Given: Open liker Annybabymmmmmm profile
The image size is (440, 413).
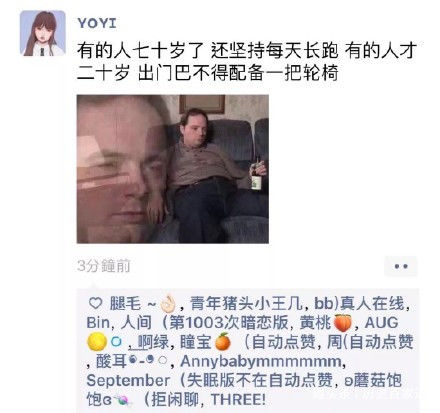Looking at the screenshot, I should pyautogui.click(x=260, y=362).
